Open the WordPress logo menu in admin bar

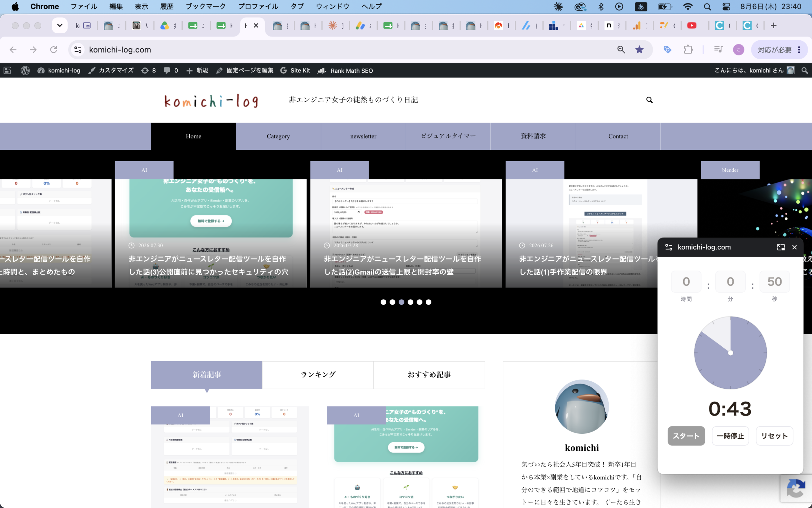coord(25,70)
